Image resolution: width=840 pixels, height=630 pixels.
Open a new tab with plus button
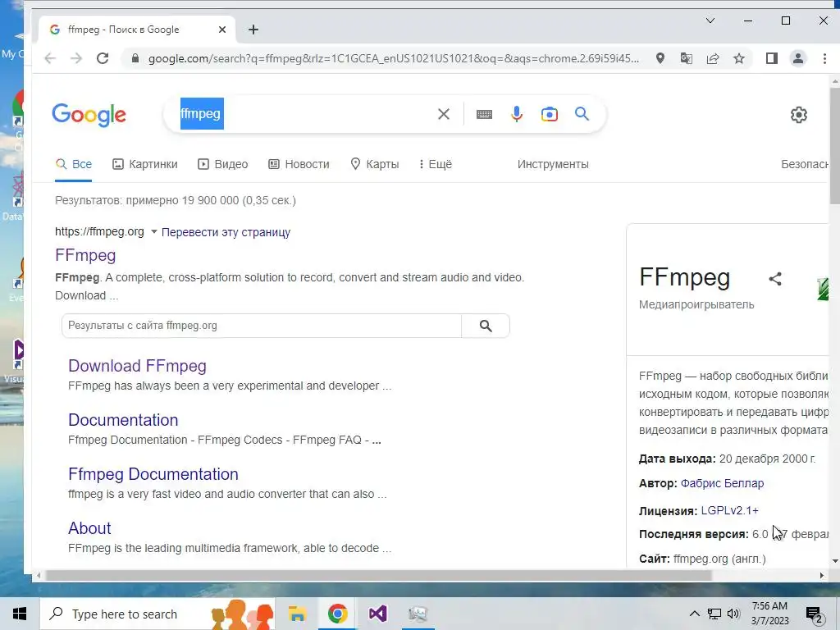(x=253, y=30)
